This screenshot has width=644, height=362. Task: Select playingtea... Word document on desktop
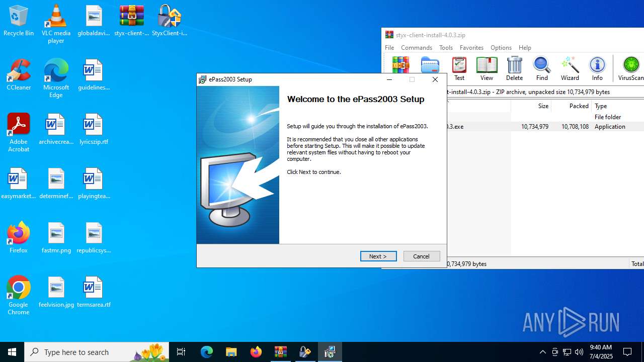click(94, 184)
